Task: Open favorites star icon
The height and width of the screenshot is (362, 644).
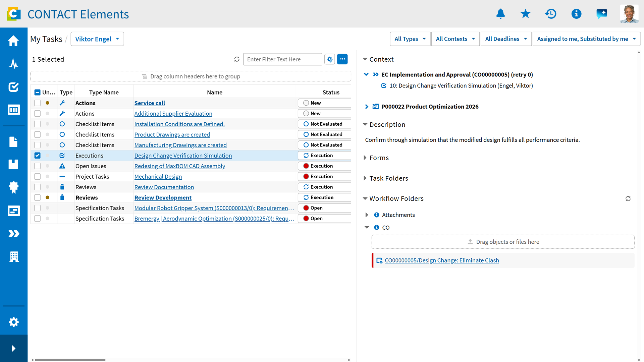Action: pos(525,14)
